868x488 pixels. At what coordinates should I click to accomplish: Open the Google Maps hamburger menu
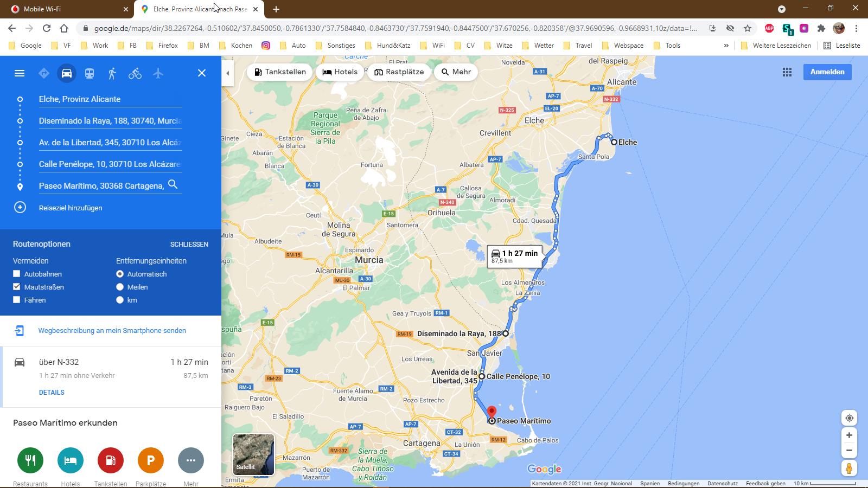tap(20, 73)
